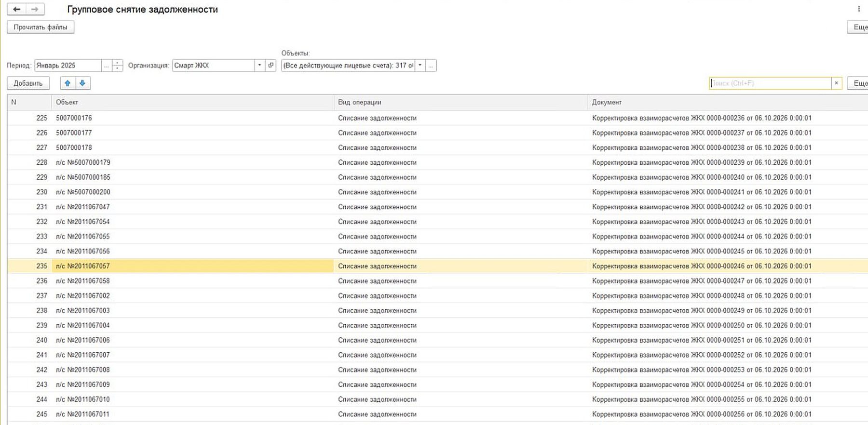Open the Организация record via the open icon
The width and height of the screenshot is (868, 425).
pyautogui.click(x=271, y=66)
